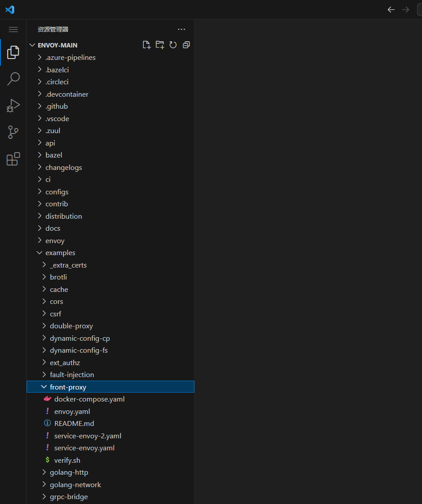This screenshot has width=422, height=504.
Task: Open the Explorer more actions ellipsis
Action: (181, 29)
